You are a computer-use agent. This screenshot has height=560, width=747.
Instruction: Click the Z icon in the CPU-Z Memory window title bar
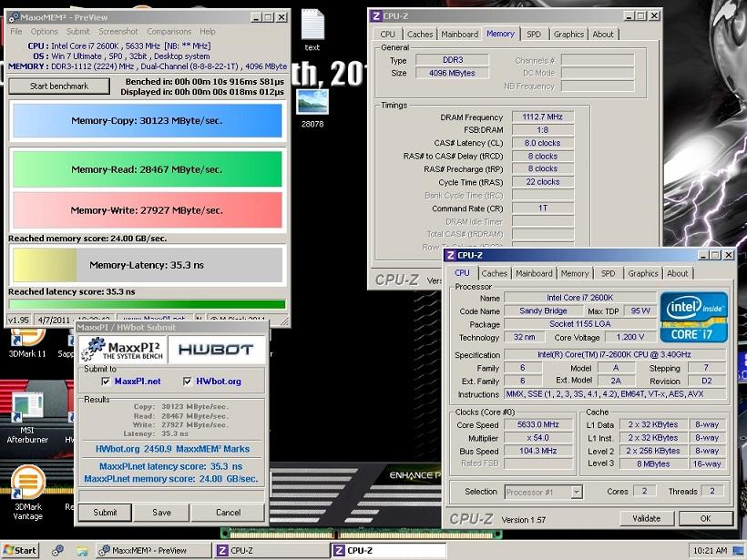[376, 16]
